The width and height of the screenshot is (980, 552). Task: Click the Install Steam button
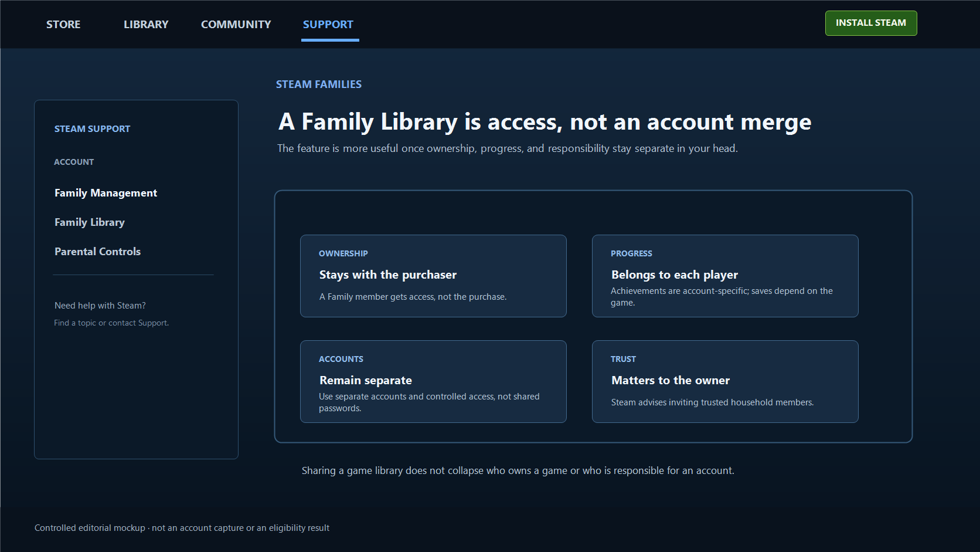871,23
